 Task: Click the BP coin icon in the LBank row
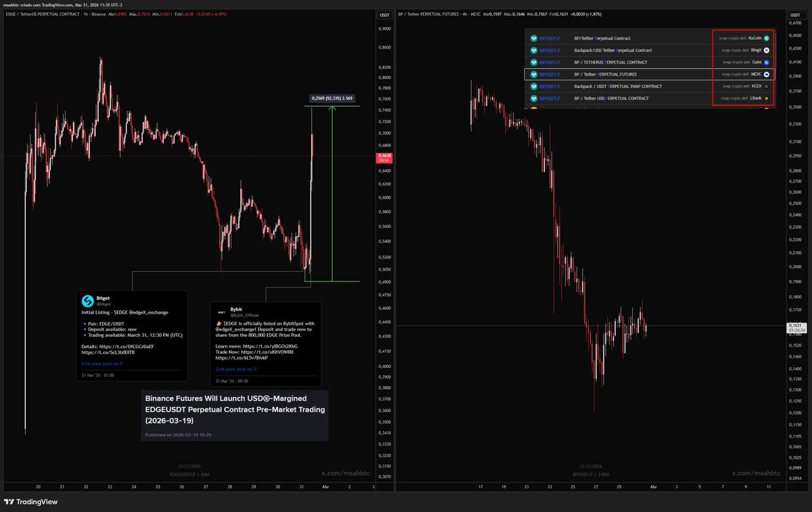(x=533, y=98)
